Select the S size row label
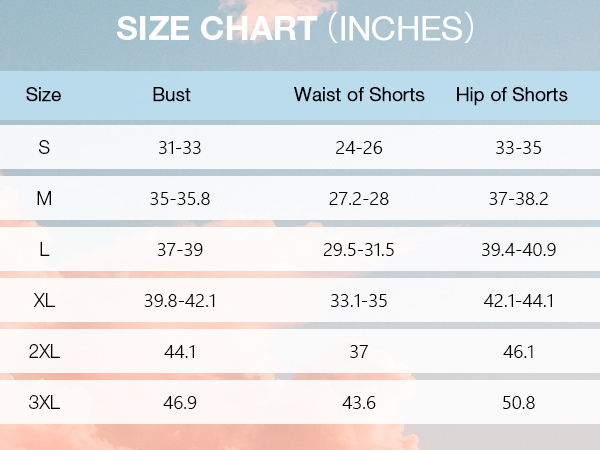This screenshot has width=600, height=450. [44, 147]
